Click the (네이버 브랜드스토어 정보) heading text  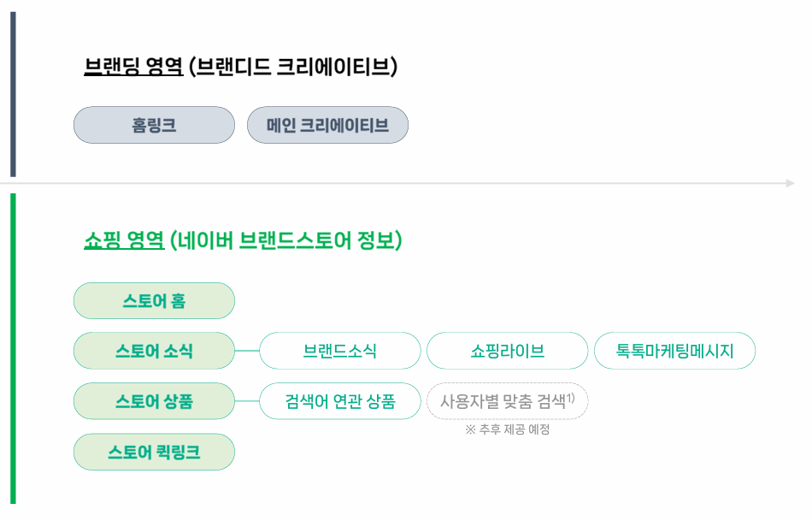(x=285, y=240)
